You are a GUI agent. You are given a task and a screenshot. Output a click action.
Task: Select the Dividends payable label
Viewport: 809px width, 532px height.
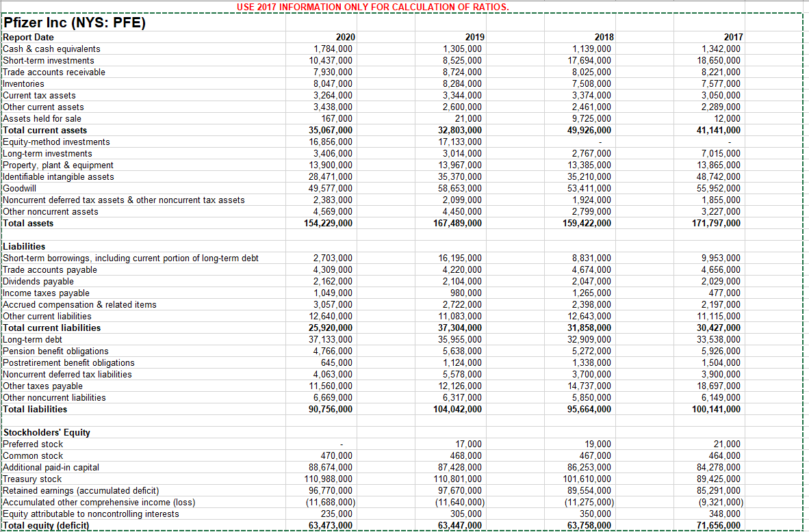[38, 282]
